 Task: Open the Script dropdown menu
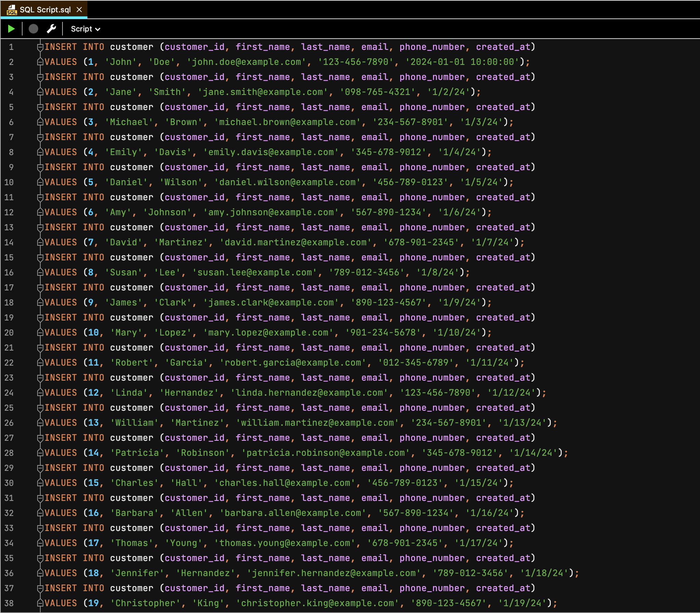click(85, 29)
